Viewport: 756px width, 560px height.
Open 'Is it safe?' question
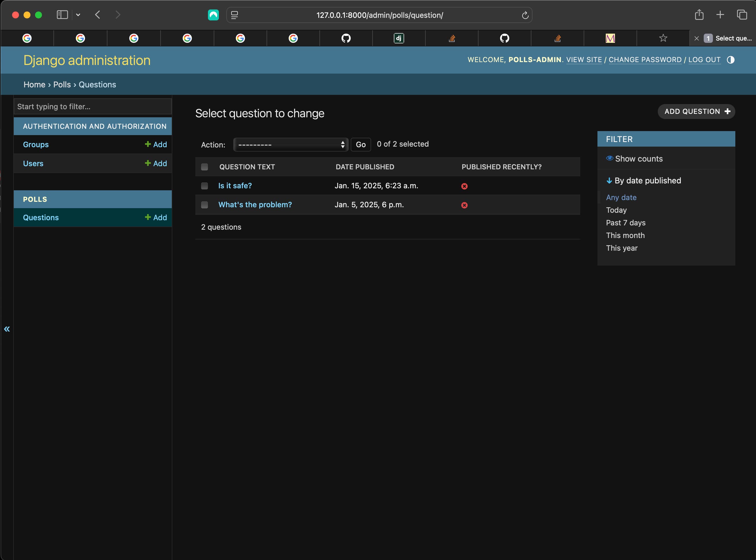pyautogui.click(x=235, y=186)
